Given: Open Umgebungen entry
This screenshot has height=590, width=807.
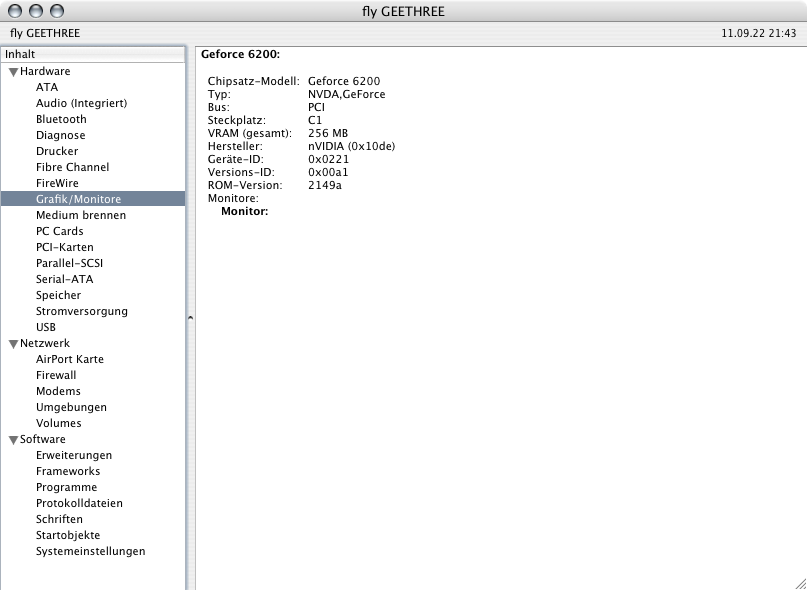Looking at the screenshot, I should tap(72, 407).
